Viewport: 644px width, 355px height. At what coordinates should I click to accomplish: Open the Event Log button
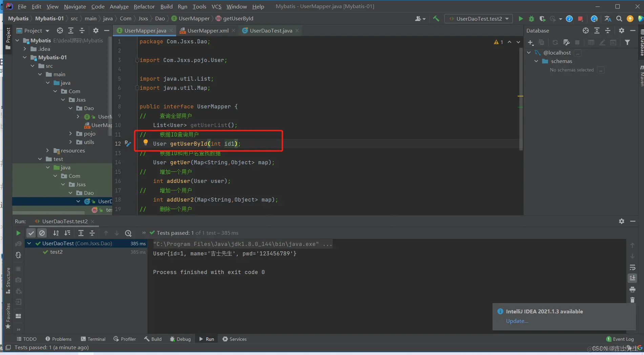(620, 339)
